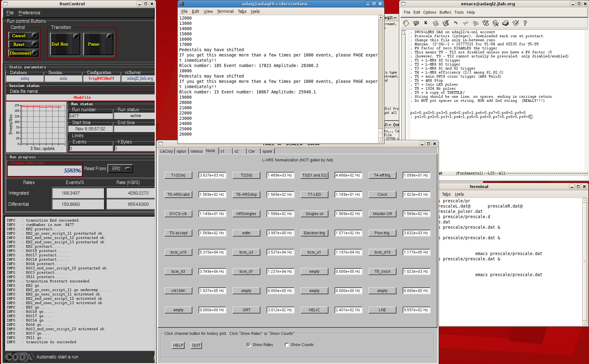The width and height of the screenshot is (589, 364).
Task: Click the T8_clock channel button
Action: pyautogui.click(x=382, y=272)
